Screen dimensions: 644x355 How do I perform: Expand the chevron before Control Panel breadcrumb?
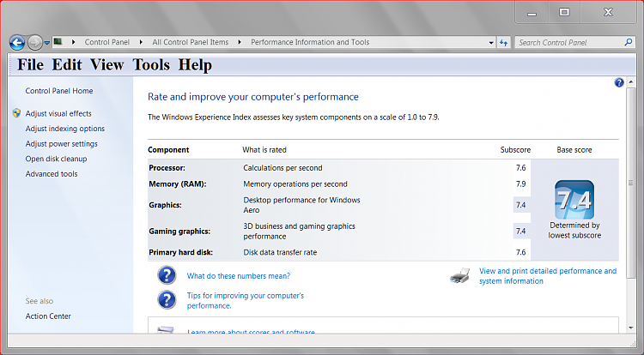74,42
